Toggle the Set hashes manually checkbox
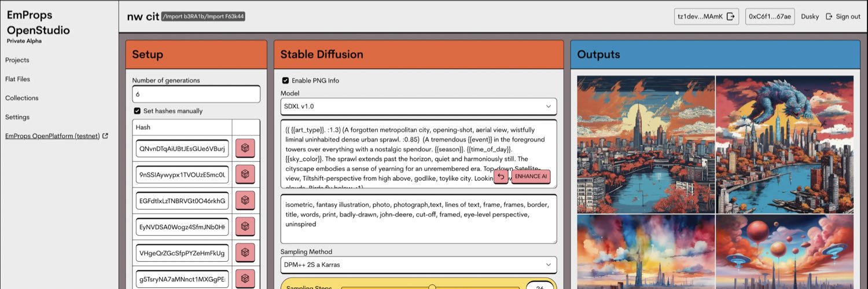The height and width of the screenshot is (289, 868). point(137,111)
